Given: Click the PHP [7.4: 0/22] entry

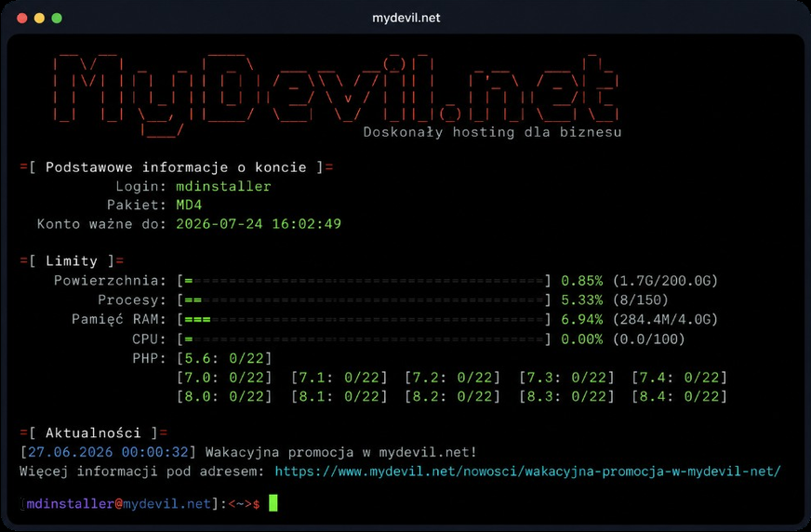Looking at the screenshot, I should coord(680,378).
